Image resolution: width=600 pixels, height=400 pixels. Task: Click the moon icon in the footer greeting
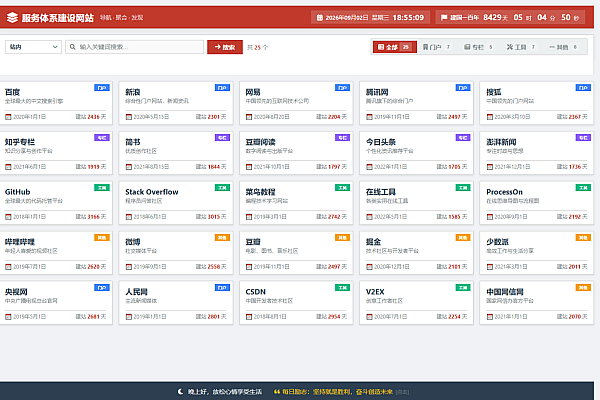click(x=181, y=392)
